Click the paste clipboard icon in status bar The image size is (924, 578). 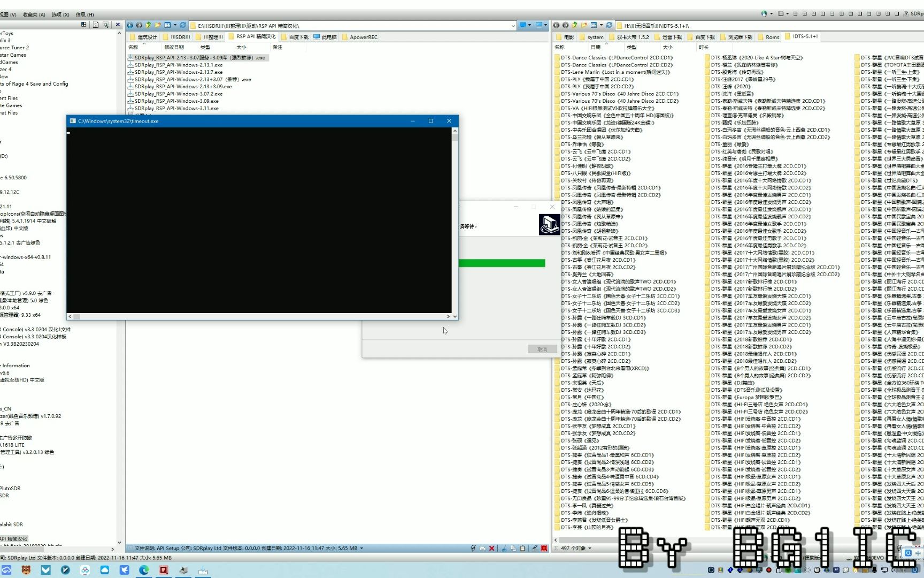pyautogui.click(x=522, y=549)
